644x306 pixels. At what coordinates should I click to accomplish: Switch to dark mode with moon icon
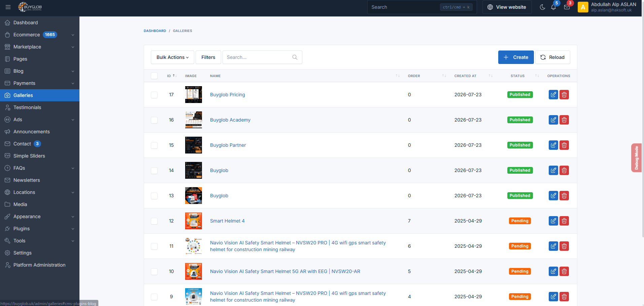(x=542, y=7)
